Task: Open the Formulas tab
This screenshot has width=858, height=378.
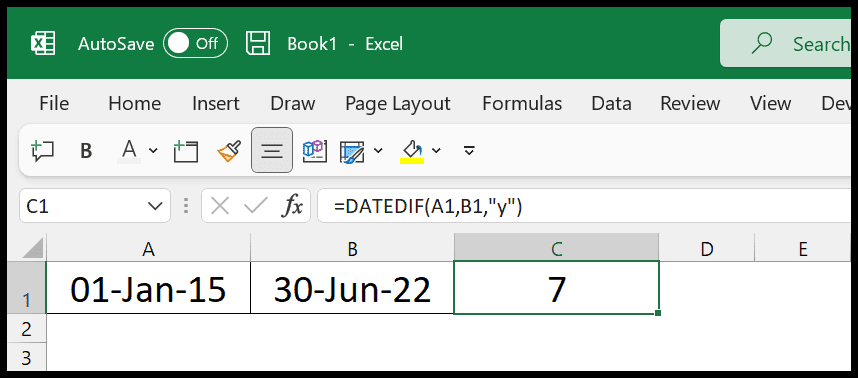Action: pos(522,103)
